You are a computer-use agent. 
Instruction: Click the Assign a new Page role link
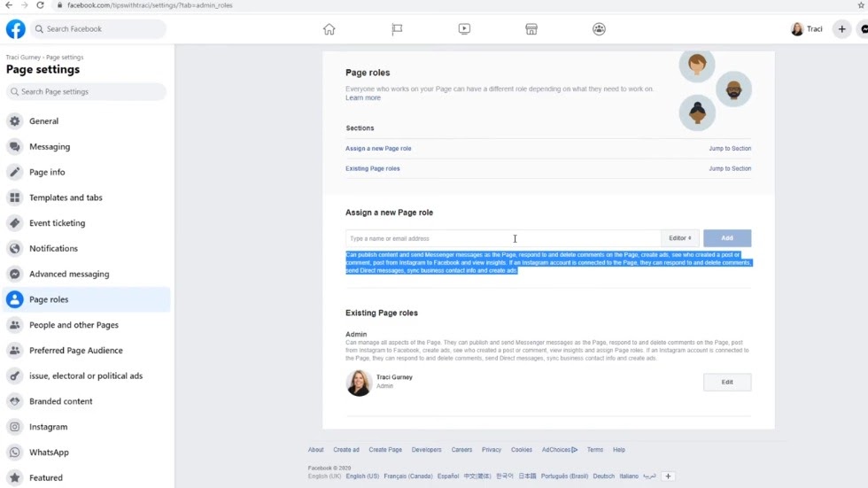tap(378, 148)
